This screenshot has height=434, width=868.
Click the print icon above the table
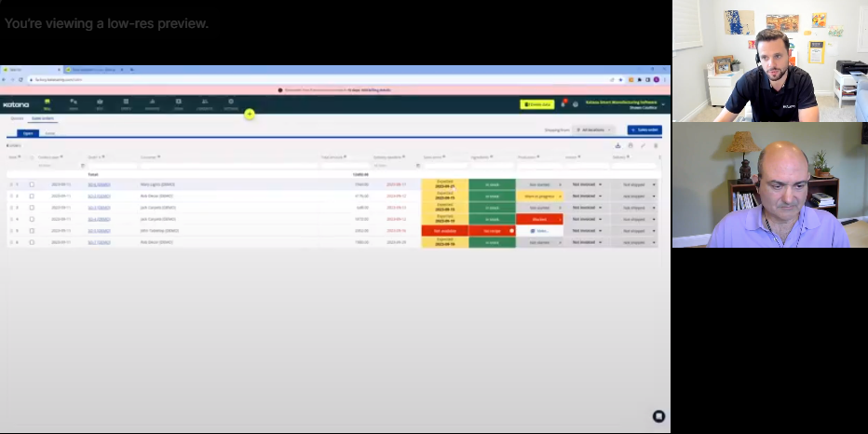[631, 145]
